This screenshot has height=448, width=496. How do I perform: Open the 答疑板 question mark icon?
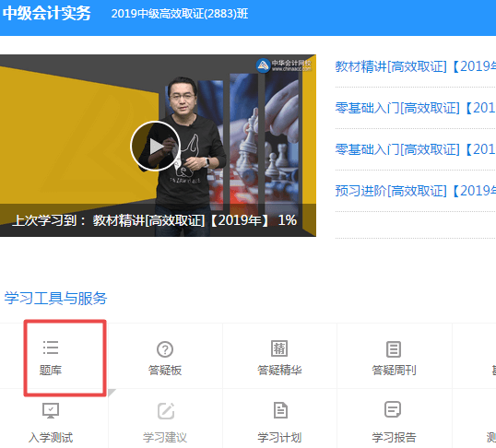[x=165, y=349]
